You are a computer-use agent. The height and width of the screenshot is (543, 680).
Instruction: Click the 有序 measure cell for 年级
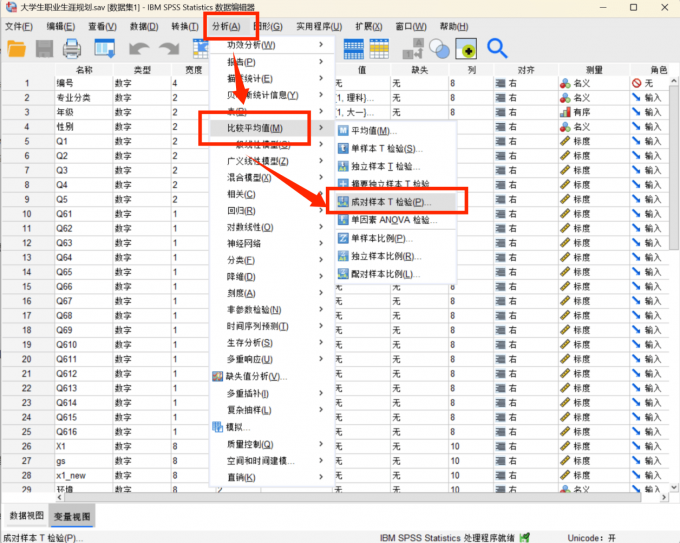594,112
